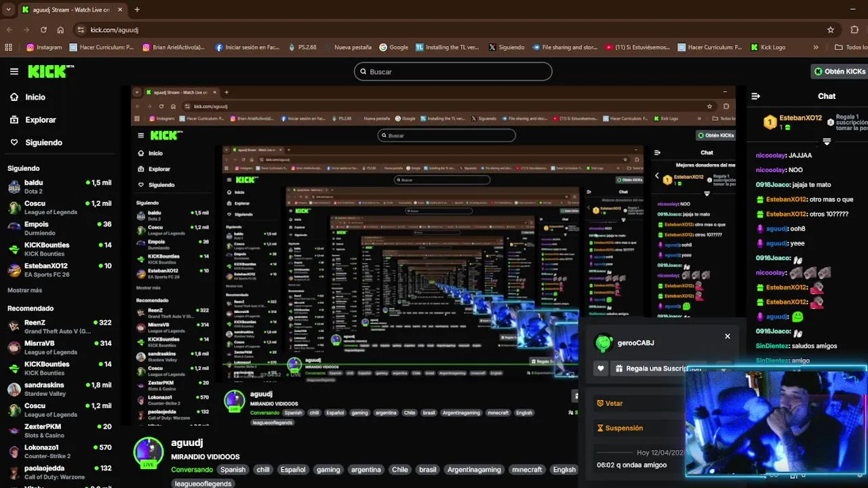
Task: Click the Spanish stream tag
Action: 233,470
